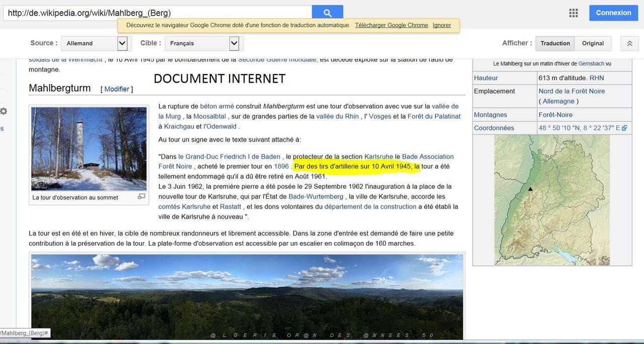Focus the URL input field
The height and width of the screenshot is (344, 644).
(x=157, y=13)
